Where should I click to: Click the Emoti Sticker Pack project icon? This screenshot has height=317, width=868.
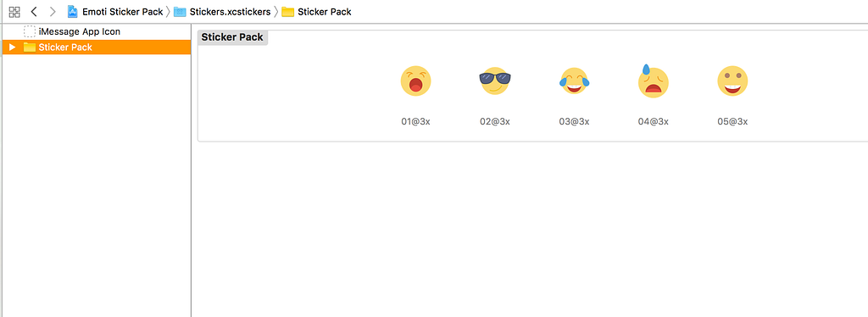[x=73, y=12]
